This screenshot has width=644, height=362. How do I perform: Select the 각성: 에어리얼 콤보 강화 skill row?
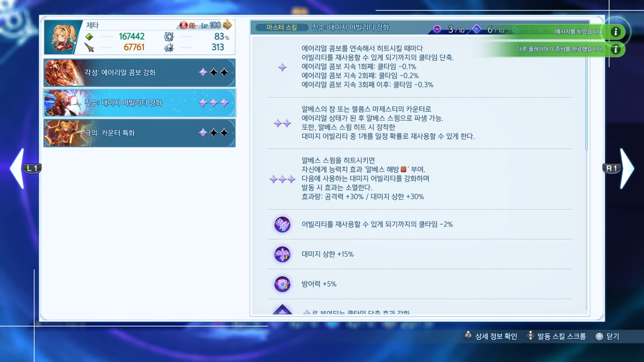[x=139, y=73]
